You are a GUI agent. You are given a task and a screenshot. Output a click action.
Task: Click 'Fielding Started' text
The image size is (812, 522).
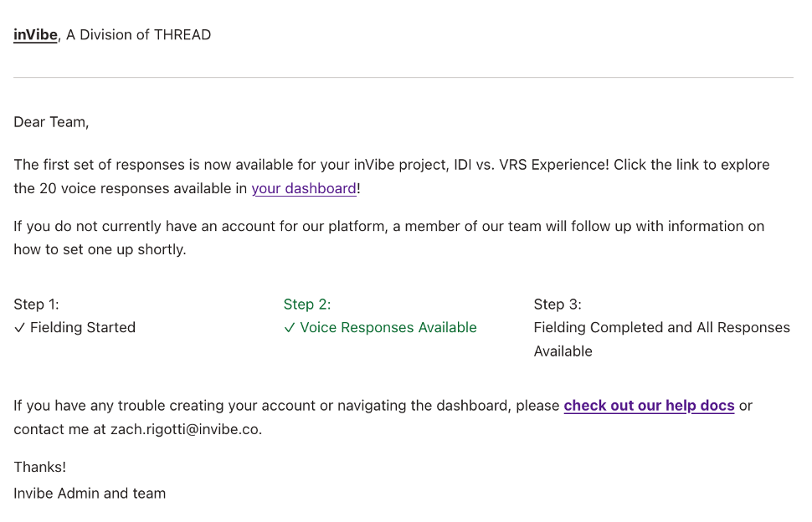pyautogui.click(x=83, y=328)
